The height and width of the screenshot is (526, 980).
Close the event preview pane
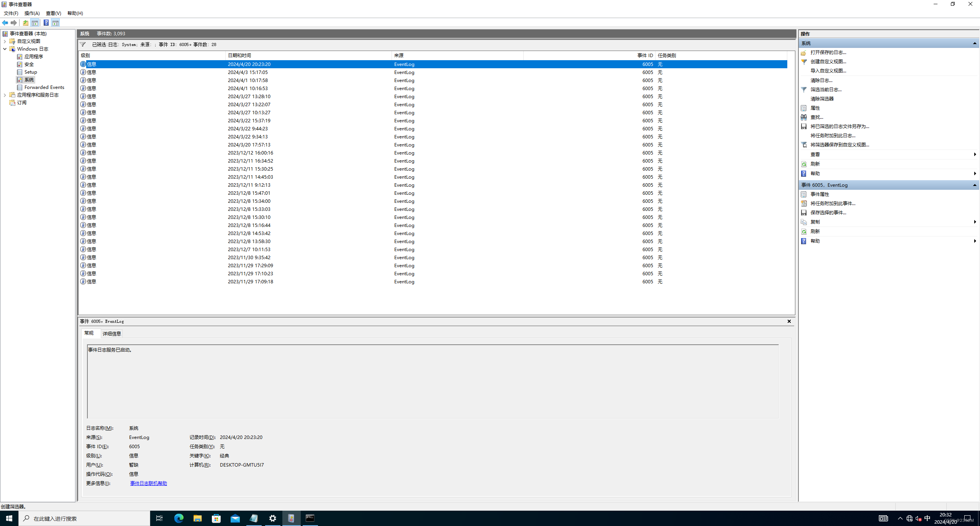pos(789,321)
